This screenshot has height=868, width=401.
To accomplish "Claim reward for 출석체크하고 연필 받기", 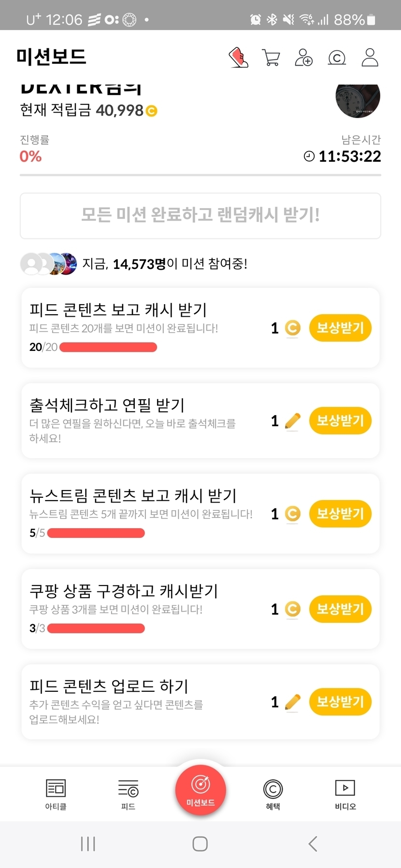I will 340,421.
